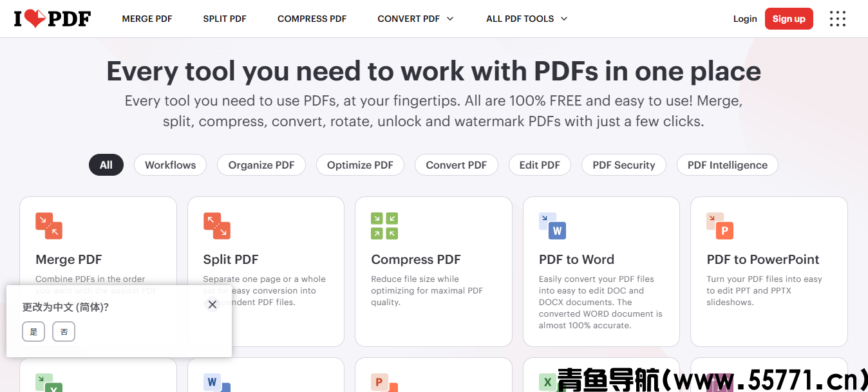Click the Word document icon in second row

coord(216,383)
